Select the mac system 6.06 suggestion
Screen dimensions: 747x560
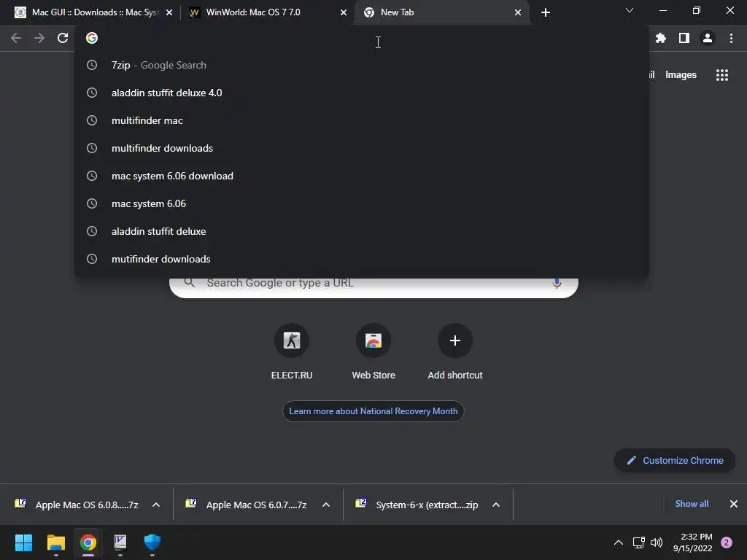coord(362,203)
